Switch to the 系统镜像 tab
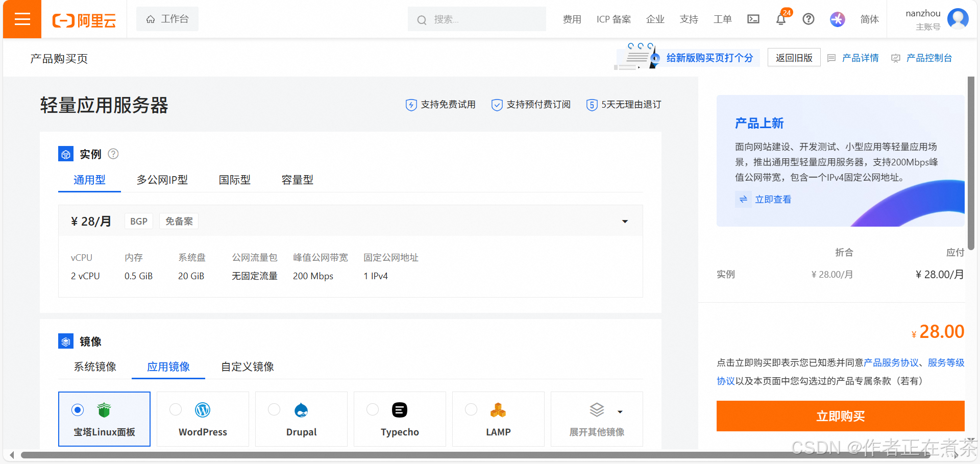This screenshot has height=464, width=980. (x=95, y=367)
